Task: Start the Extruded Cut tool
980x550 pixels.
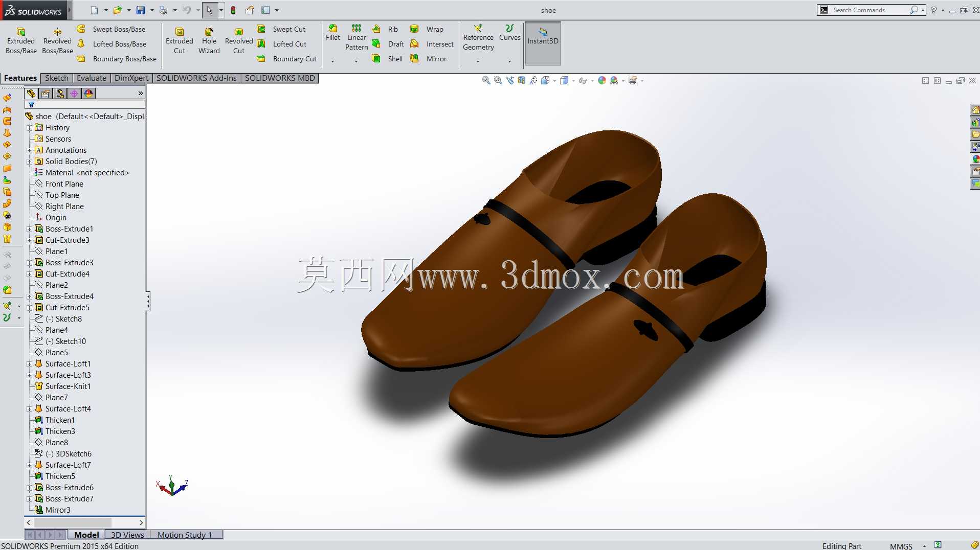Action: click(x=180, y=41)
